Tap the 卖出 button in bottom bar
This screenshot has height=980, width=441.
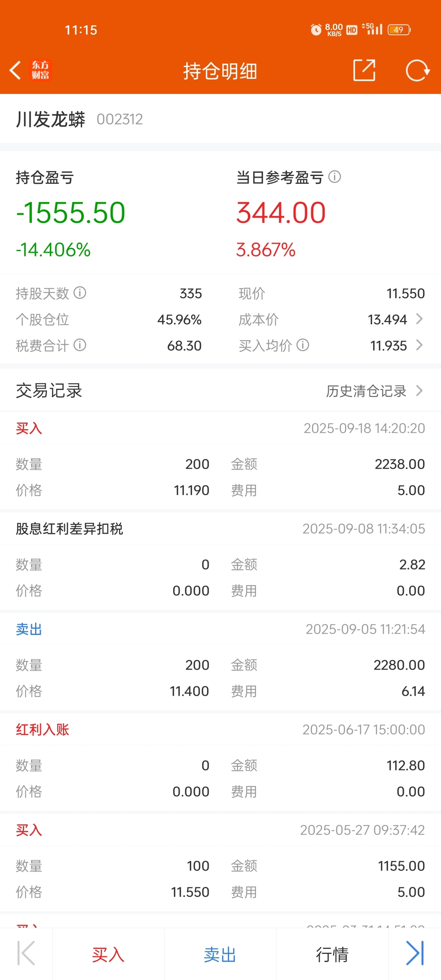220,955
